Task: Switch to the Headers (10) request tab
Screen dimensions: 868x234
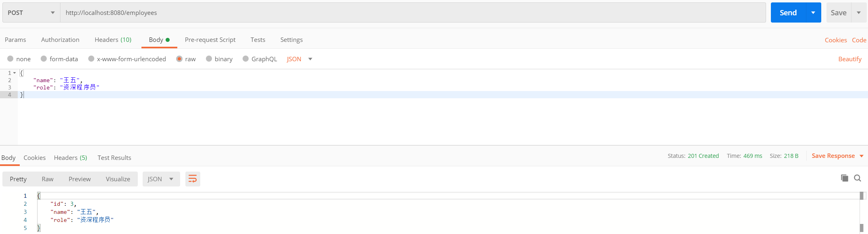Action: click(113, 39)
